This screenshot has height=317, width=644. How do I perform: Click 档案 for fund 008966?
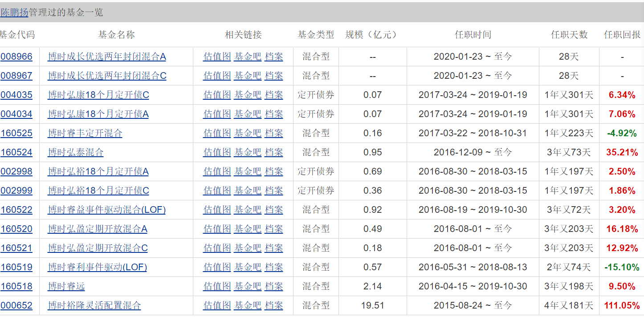[x=274, y=57]
